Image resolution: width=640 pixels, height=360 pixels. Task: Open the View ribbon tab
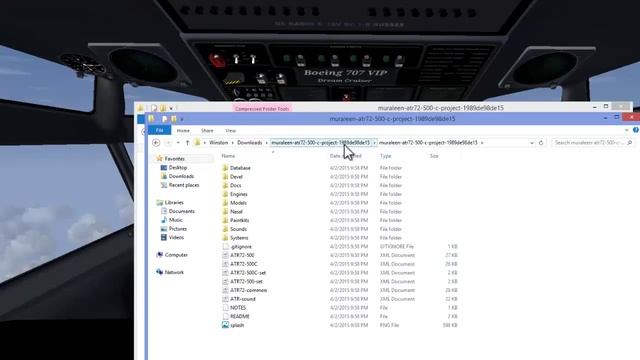click(231, 131)
